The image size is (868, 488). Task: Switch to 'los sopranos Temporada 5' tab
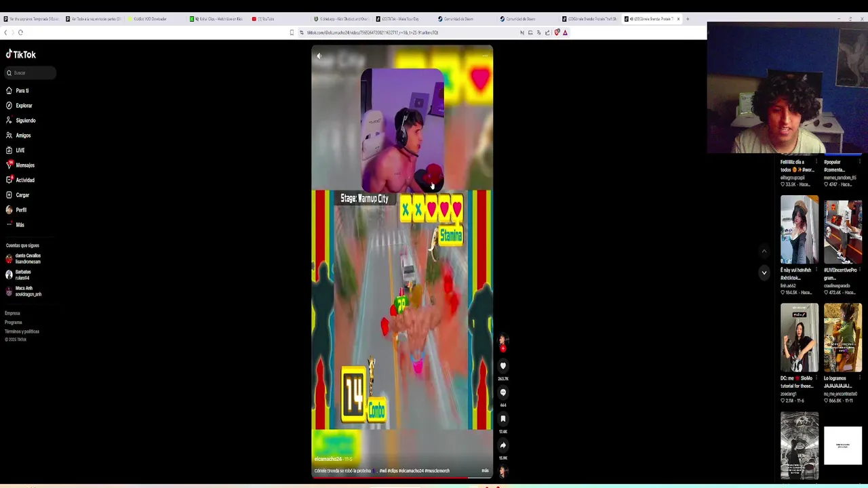(31, 19)
